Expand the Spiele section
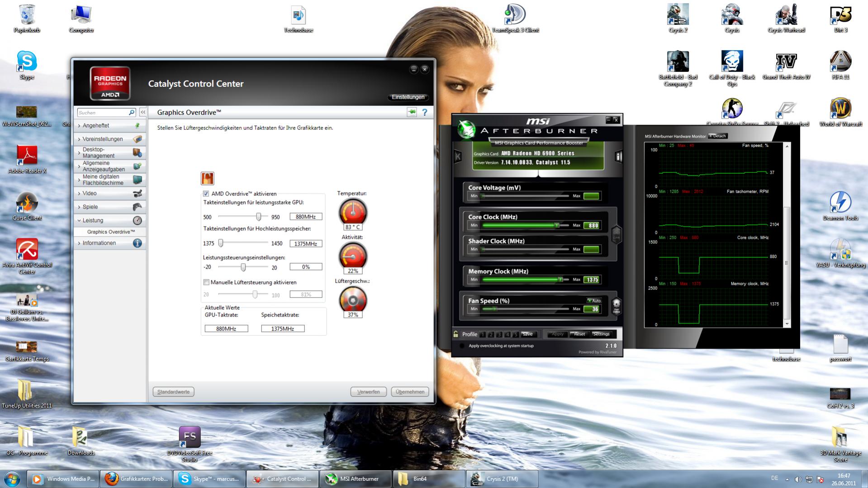The image size is (868, 488). [109, 207]
